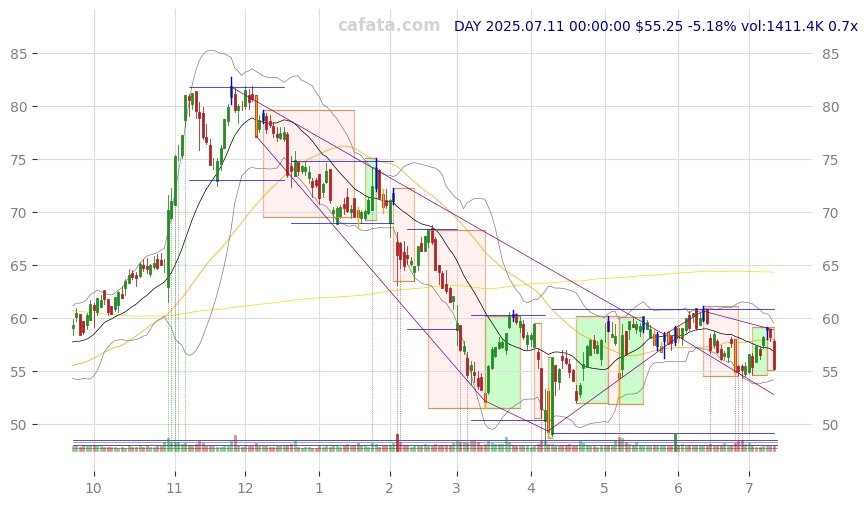Click the left y-axis label 60

click(18, 319)
